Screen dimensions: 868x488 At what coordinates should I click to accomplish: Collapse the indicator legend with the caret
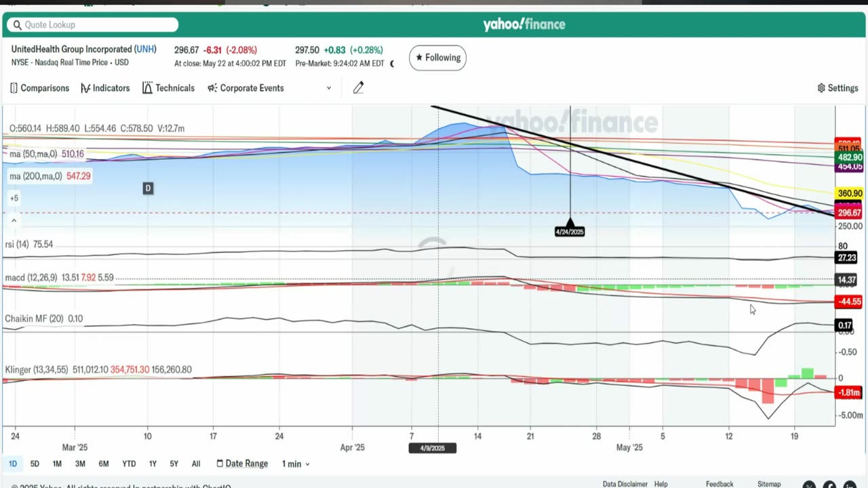(14, 220)
